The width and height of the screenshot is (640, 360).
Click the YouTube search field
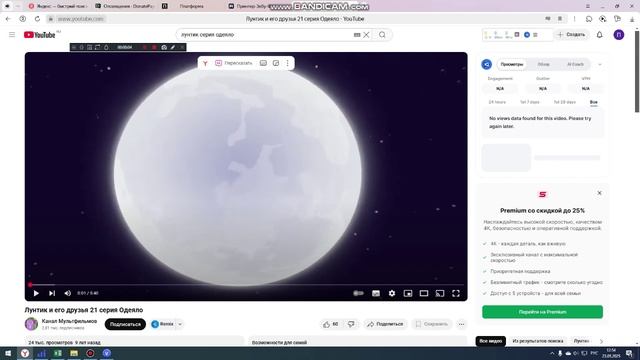pyautogui.click(x=265, y=35)
